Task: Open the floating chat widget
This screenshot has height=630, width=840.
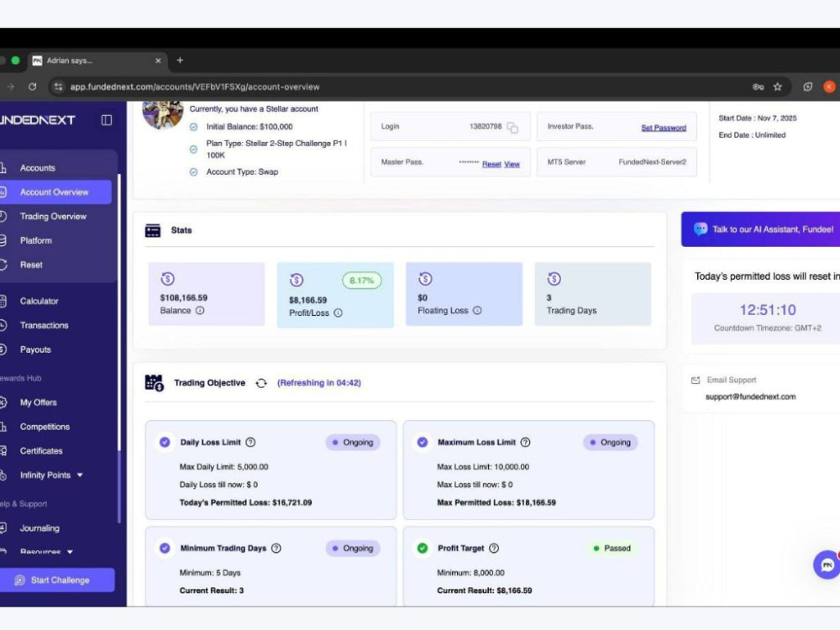Action: tap(827, 564)
